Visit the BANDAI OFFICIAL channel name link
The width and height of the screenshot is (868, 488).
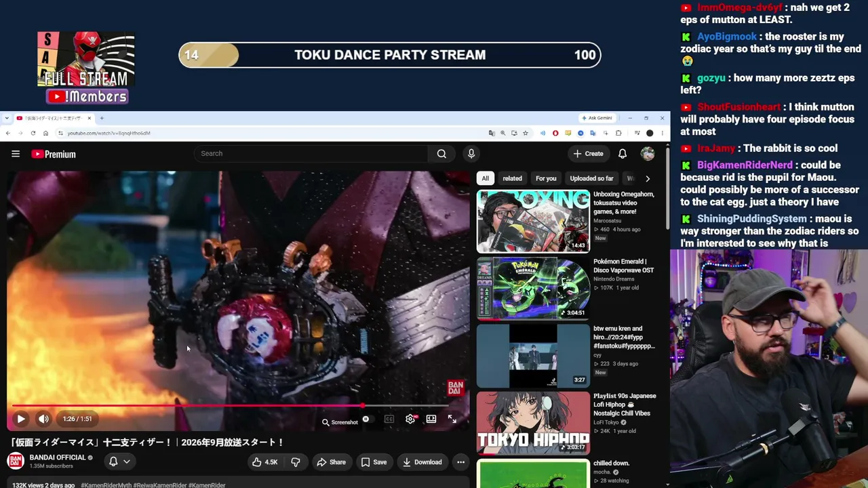coord(58,457)
